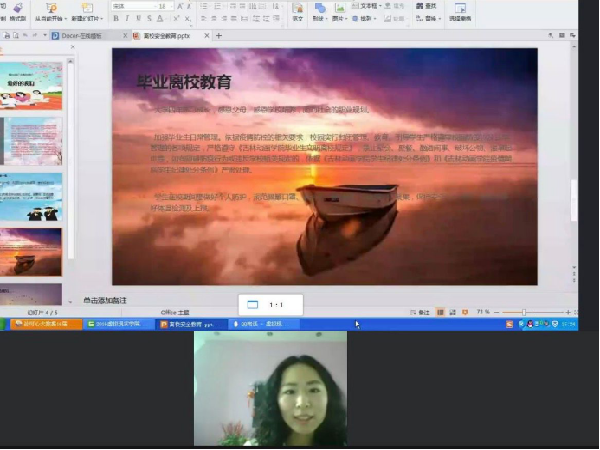The width and height of the screenshot is (600, 450).
Task: Toggle Bold formatting
Action: [x=116, y=18]
